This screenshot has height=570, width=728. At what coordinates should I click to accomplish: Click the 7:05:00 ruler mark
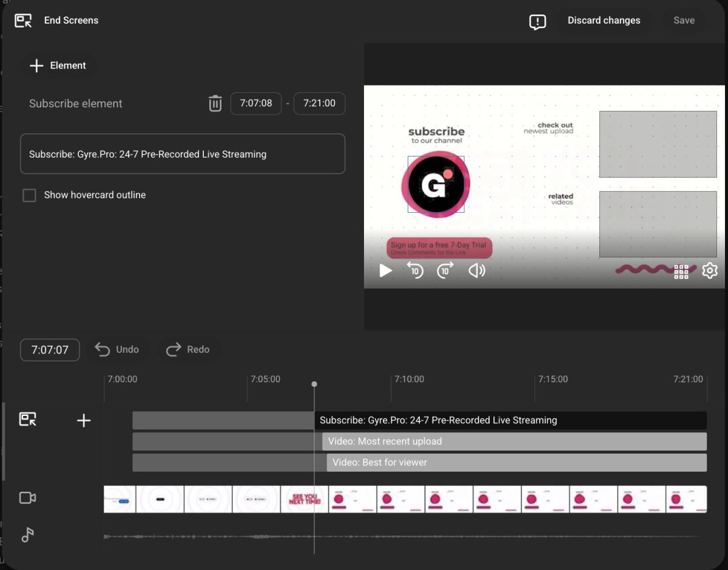266,379
